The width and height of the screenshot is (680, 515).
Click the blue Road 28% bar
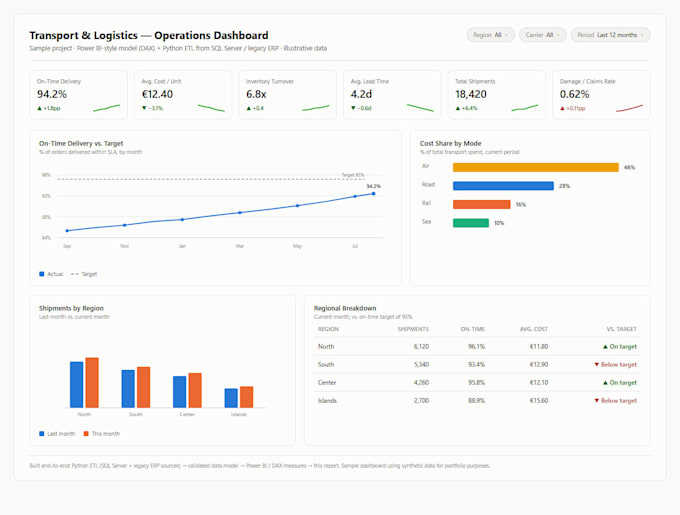[x=503, y=186]
